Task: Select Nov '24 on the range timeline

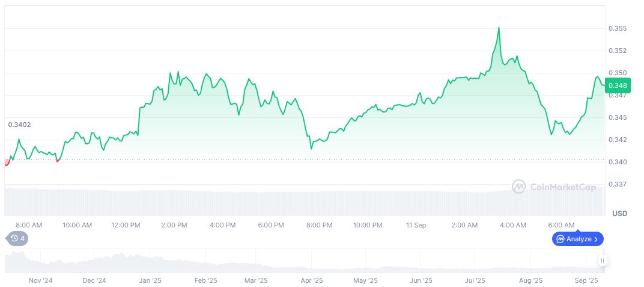Action: [x=41, y=280]
